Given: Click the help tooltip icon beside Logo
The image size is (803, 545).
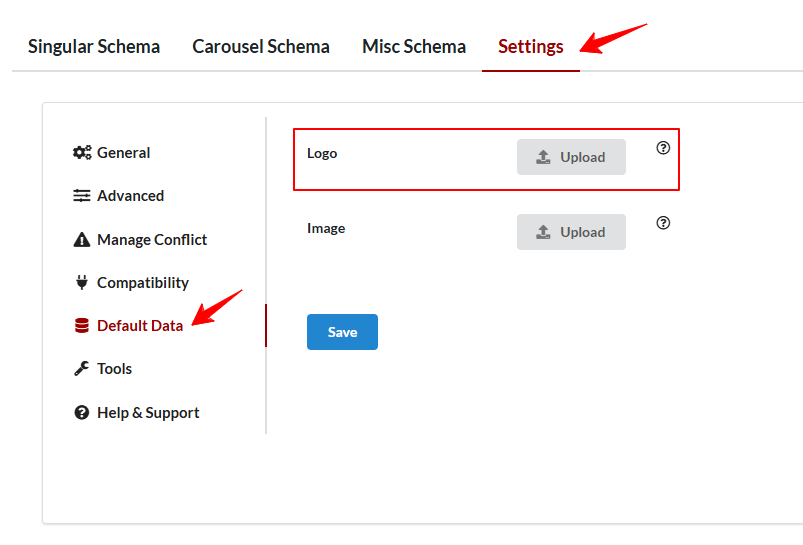Looking at the screenshot, I should coord(663,148).
